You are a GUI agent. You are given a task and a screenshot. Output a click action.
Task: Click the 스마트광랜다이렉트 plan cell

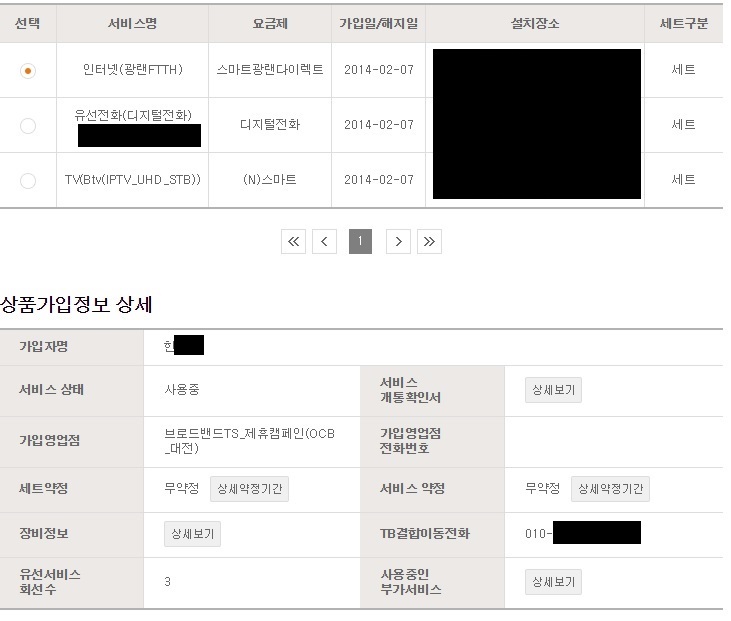[x=270, y=70]
